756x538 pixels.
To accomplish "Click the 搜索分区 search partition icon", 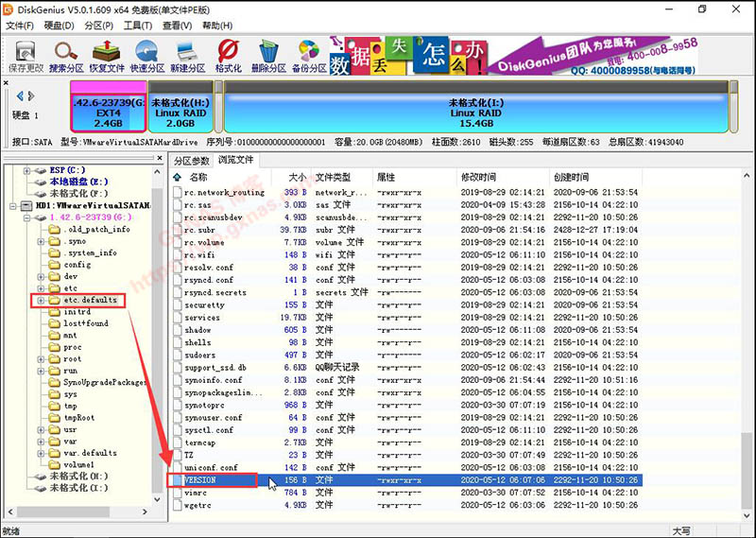I will click(x=67, y=56).
